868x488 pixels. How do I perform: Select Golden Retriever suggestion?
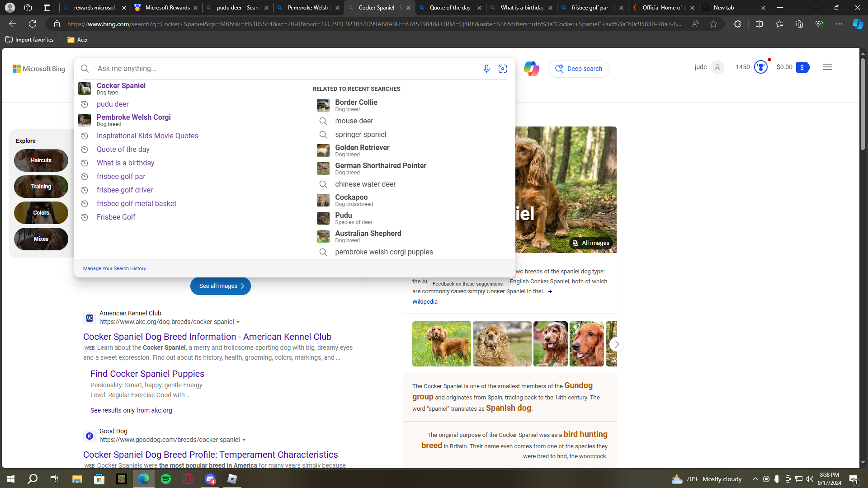pos(362,150)
